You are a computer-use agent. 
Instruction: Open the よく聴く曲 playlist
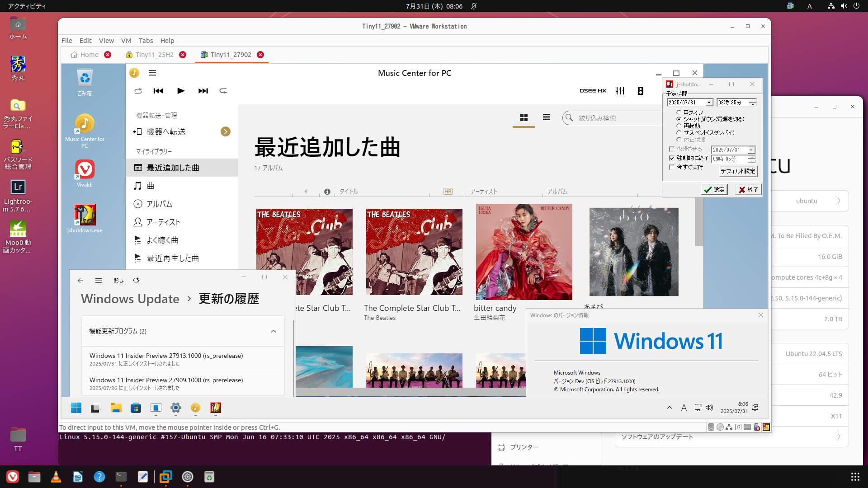point(182,240)
